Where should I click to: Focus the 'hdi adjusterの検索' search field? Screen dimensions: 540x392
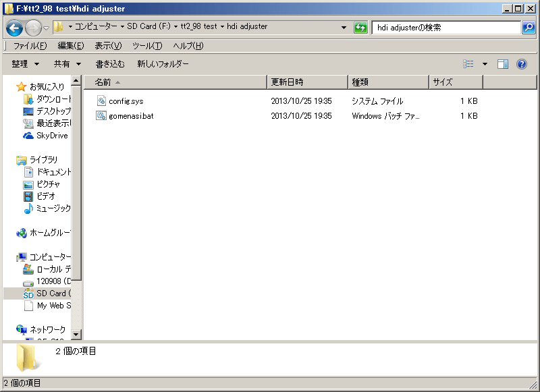point(446,28)
